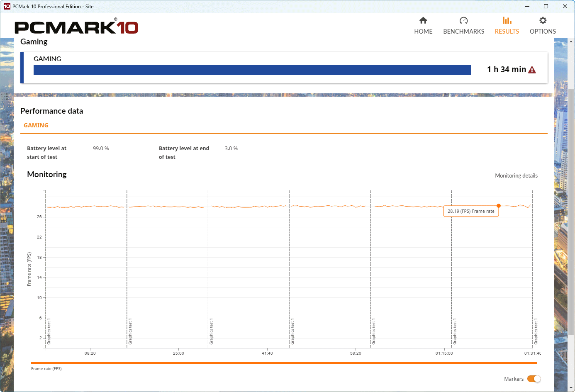Screen dimensions: 575x392
Task: Select the 3.0 % battery end value
Action: click(231, 148)
